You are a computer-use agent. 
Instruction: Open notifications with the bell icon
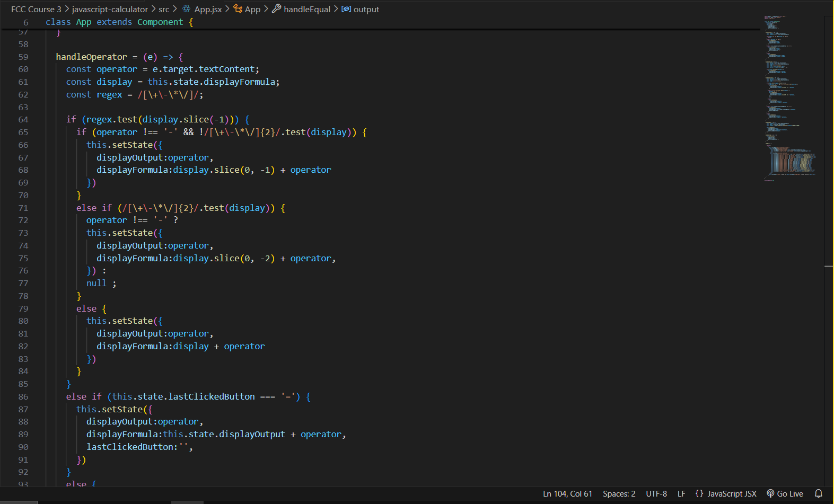(818, 493)
